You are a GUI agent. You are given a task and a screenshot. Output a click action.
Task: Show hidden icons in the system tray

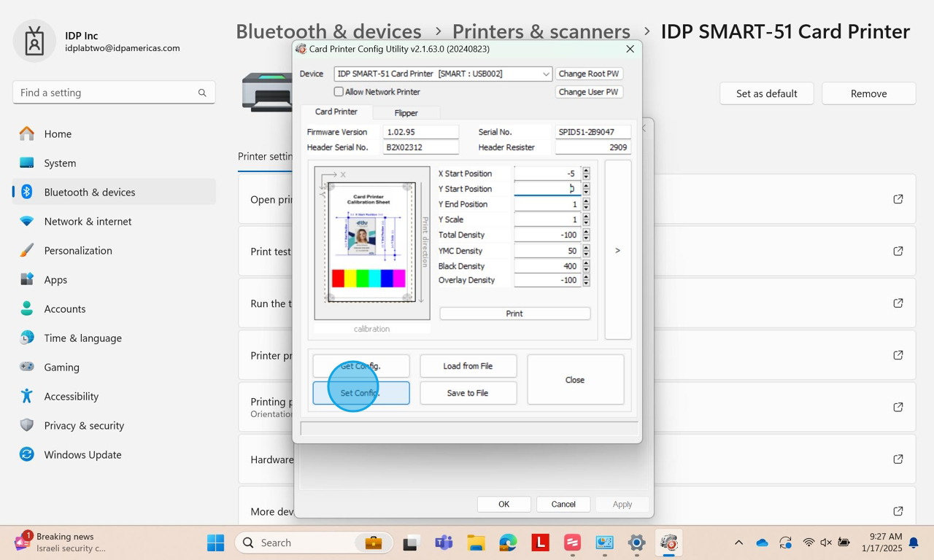pyautogui.click(x=738, y=542)
